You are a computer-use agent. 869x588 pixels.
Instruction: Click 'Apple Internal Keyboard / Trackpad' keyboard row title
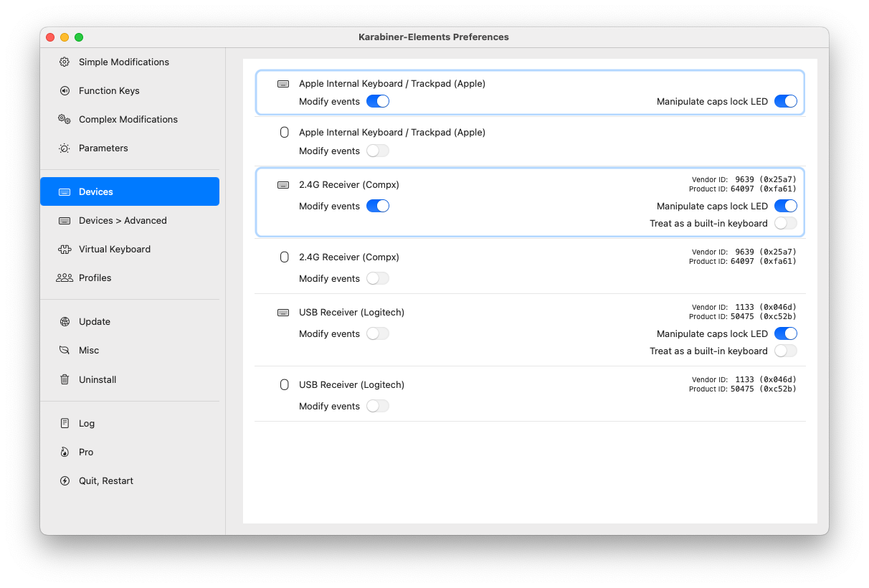pyautogui.click(x=392, y=83)
